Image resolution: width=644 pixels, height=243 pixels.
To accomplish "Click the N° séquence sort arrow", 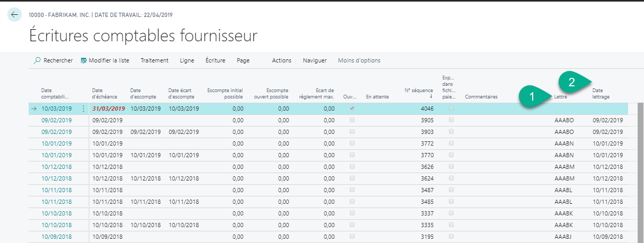I will [430, 97].
